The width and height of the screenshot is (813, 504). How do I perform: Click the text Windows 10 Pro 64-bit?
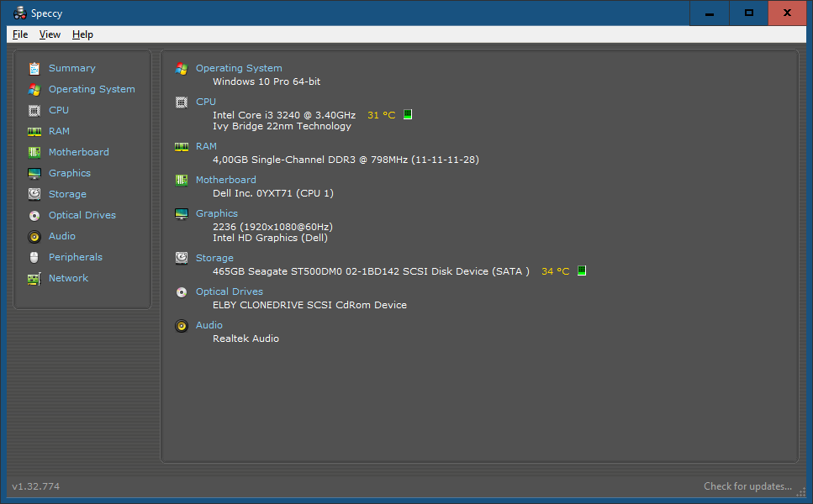267,81
